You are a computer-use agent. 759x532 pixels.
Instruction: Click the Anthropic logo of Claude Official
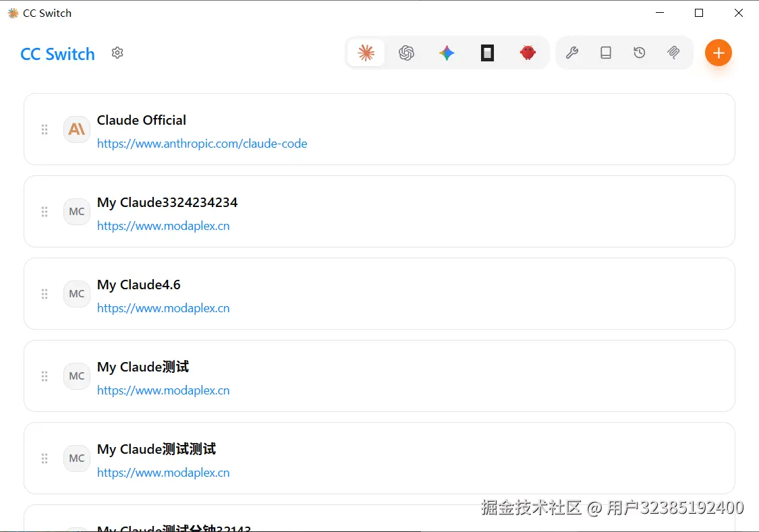pyautogui.click(x=76, y=129)
